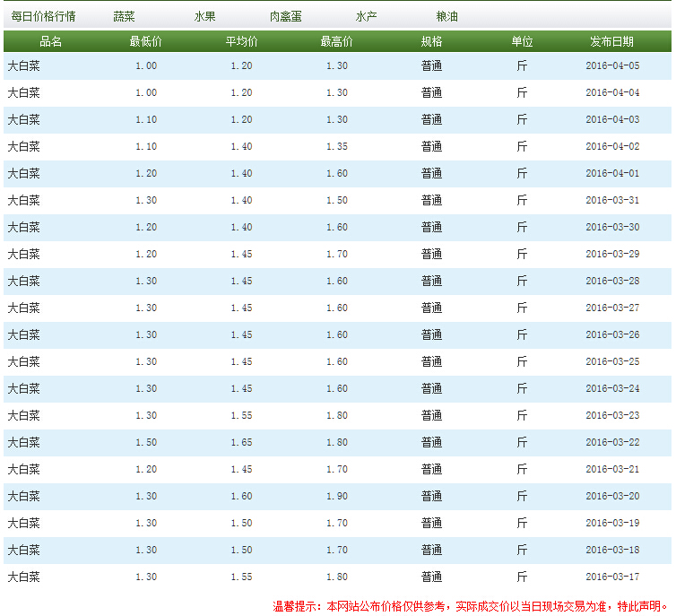Select date cell 2016-03-31
676x616 pixels.
tap(612, 200)
